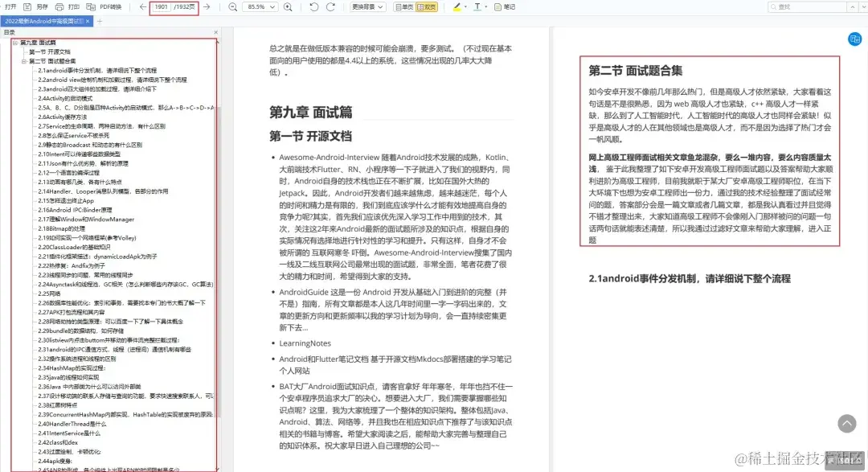Image resolution: width=868 pixels, height=472 pixels.
Task: Open a new tab with the plus button
Action: pos(101,23)
